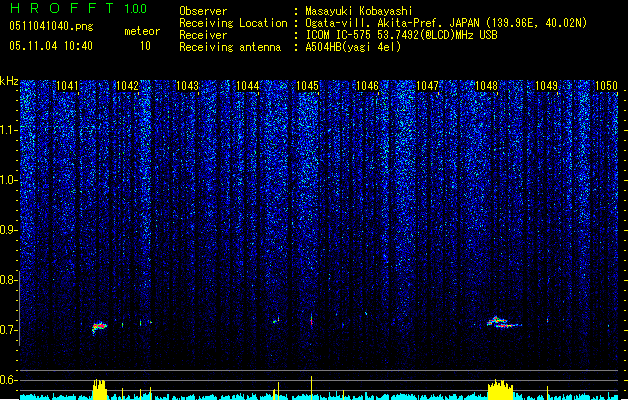Select the Ogata-vill. Akita-Pref. JAPAN location text
This screenshot has width=629, height=400.
(x=446, y=23)
